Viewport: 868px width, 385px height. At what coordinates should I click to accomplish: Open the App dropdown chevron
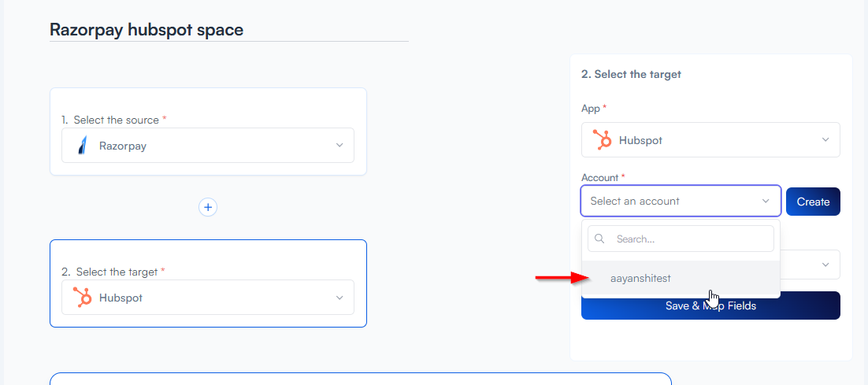[825, 140]
